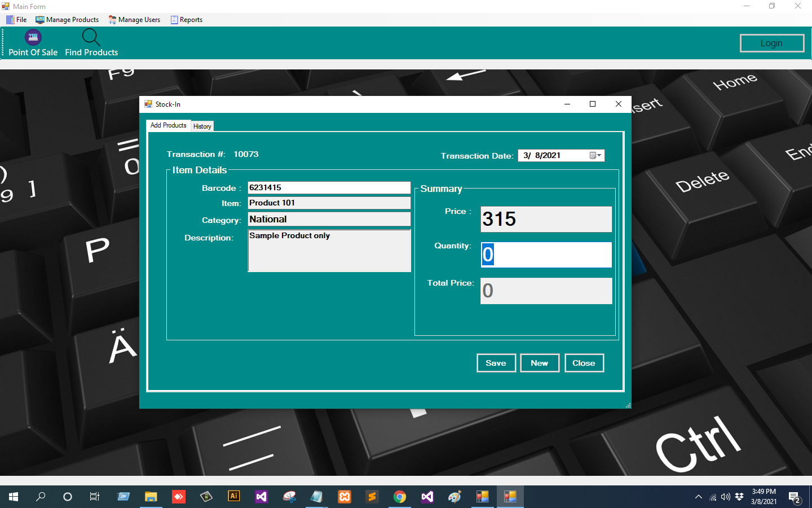This screenshot has height=508, width=812.
Task: Click the Close button in Stock-In form
Action: click(x=584, y=363)
